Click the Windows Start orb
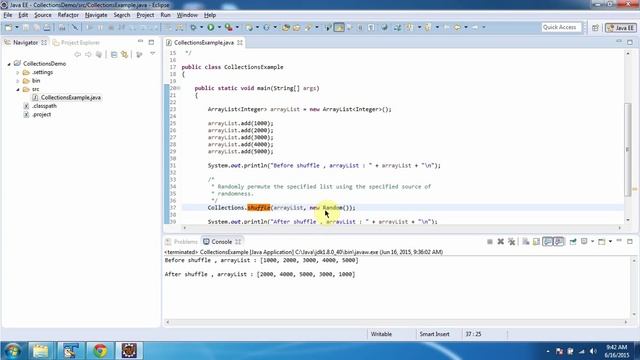Image resolution: width=640 pixels, height=360 pixels. (13, 351)
